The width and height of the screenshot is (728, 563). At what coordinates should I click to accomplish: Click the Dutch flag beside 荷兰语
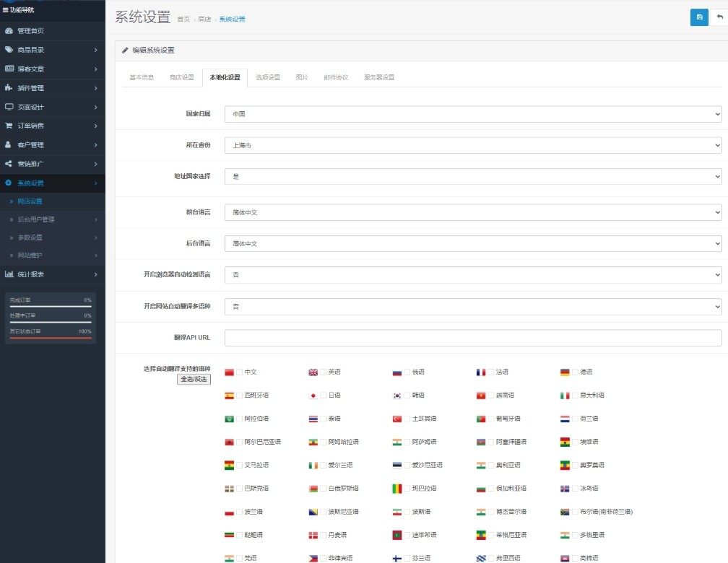[x=565, y=419]
